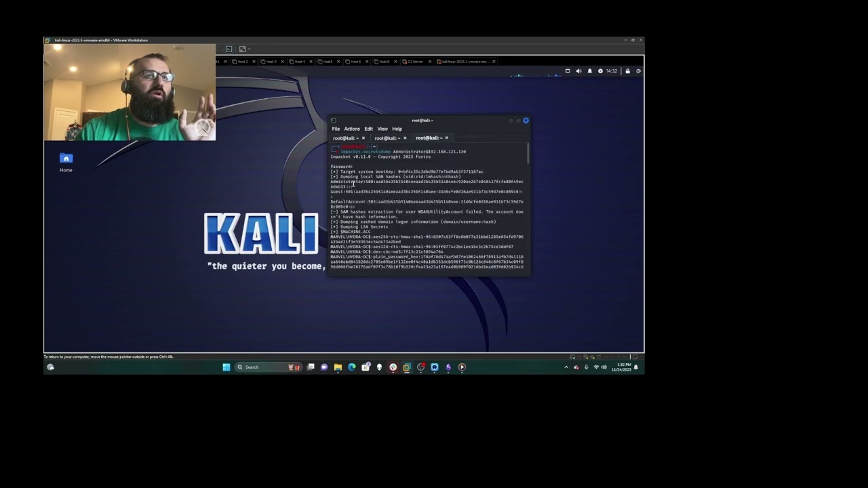This screenshot has width=868, height=488.
Task: Open VMware Workstation taskbar icon
Action: tap(407, 367)
